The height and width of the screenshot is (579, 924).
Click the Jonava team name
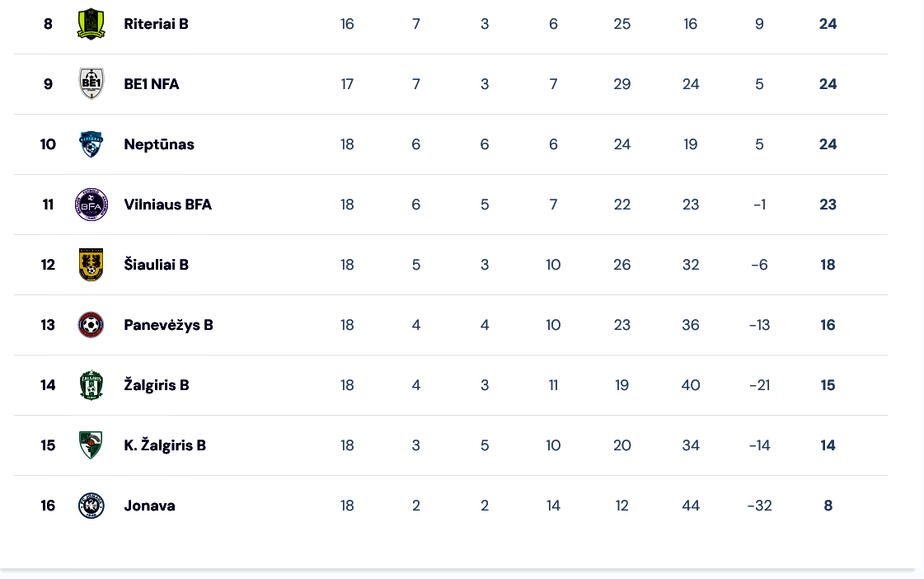150,506
